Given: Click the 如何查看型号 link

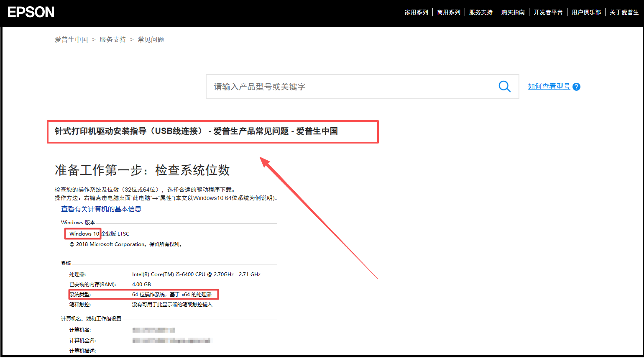Looking at the screenshot, I should click(549, 86).
